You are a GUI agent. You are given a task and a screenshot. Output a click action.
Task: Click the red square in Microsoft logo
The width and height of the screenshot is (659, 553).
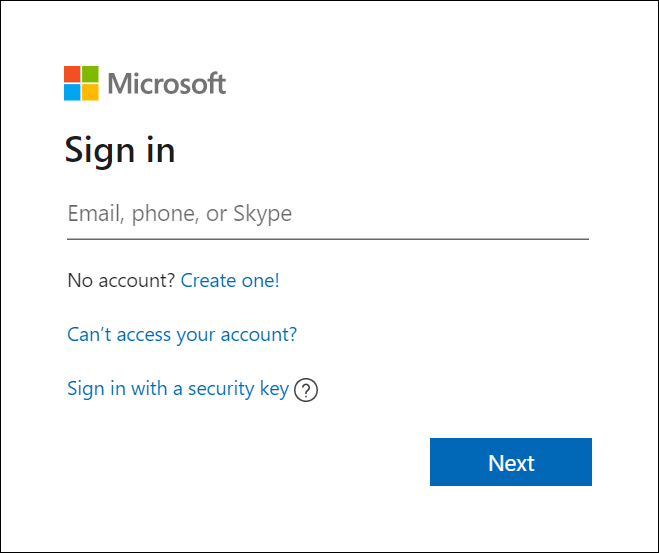pyautogui.click(x=72, y=74)
